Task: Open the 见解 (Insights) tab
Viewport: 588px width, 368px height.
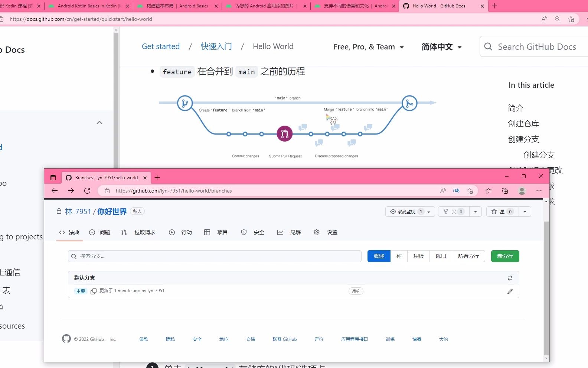Action: coord(289,232)
